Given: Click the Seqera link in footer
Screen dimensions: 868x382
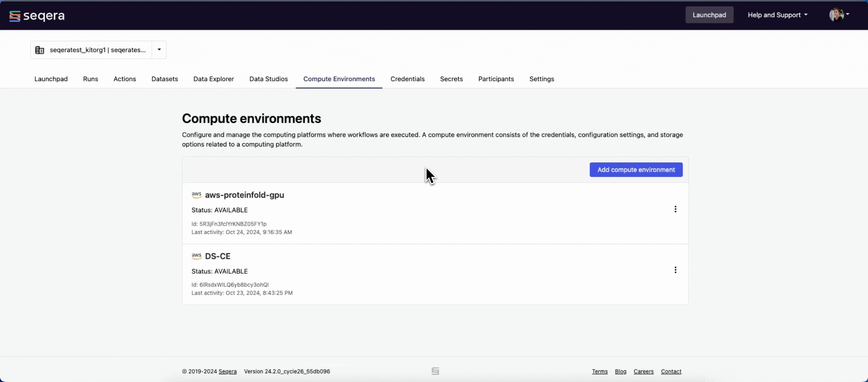Looking at the screenshot, I should pos(228,371).
